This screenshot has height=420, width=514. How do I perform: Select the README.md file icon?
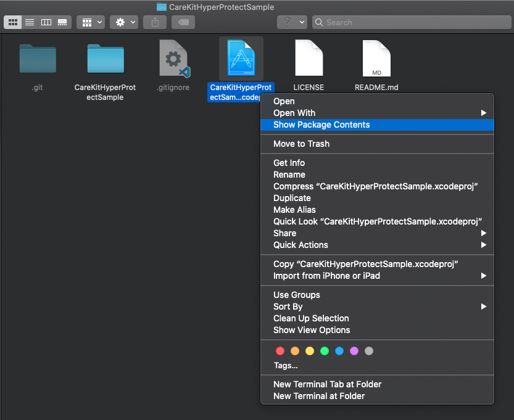(x=376, y=58)
